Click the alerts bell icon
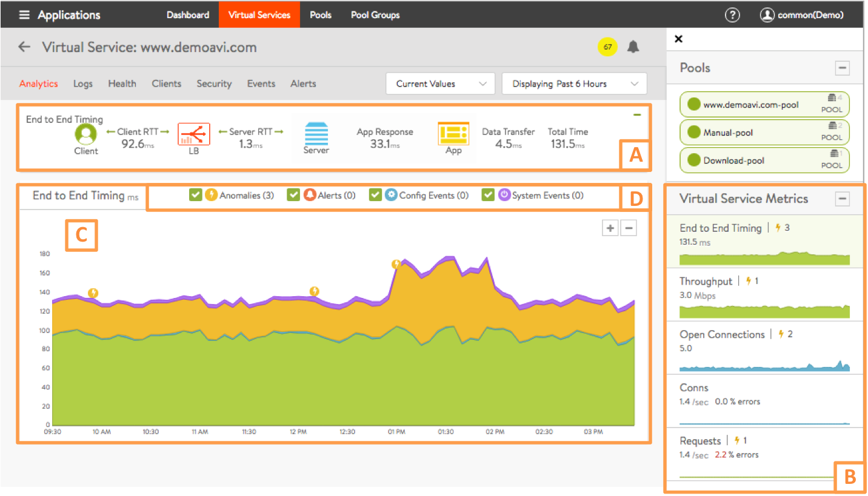 (633, 47)
